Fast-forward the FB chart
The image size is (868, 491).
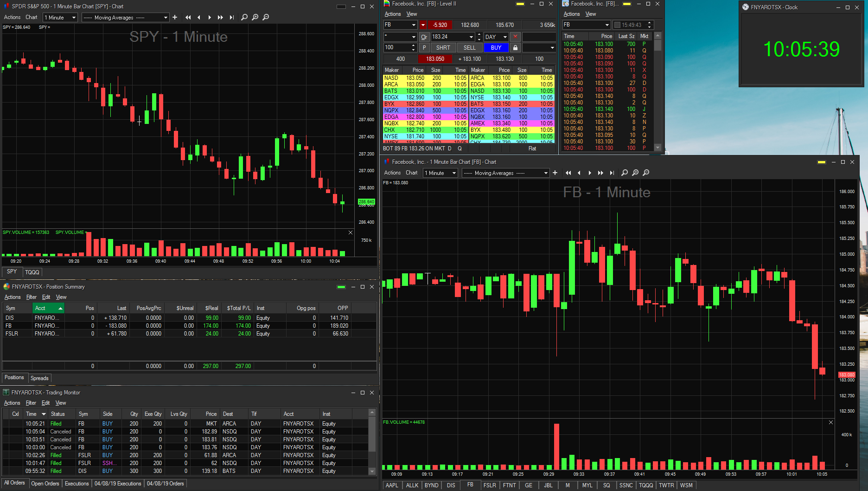point(600,173)
